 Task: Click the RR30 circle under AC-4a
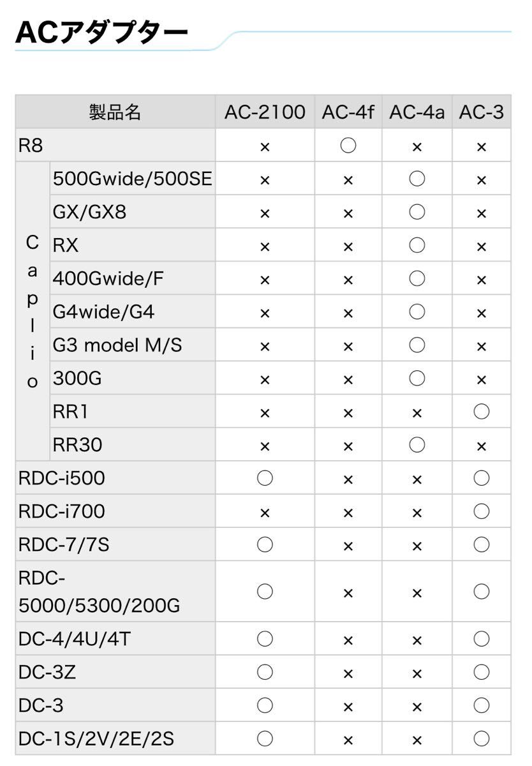click(417, 445)
